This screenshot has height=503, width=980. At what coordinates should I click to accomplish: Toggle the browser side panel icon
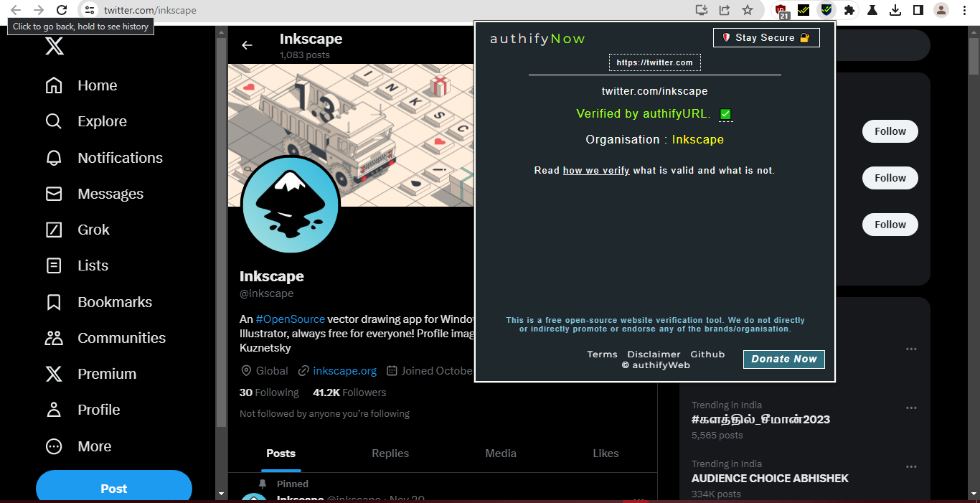[x=918, y=10]
